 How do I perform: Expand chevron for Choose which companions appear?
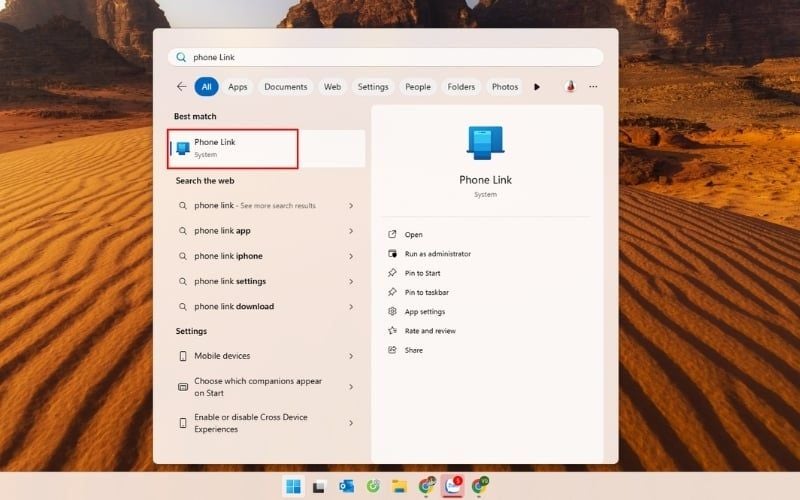click(x=351, y=387)
